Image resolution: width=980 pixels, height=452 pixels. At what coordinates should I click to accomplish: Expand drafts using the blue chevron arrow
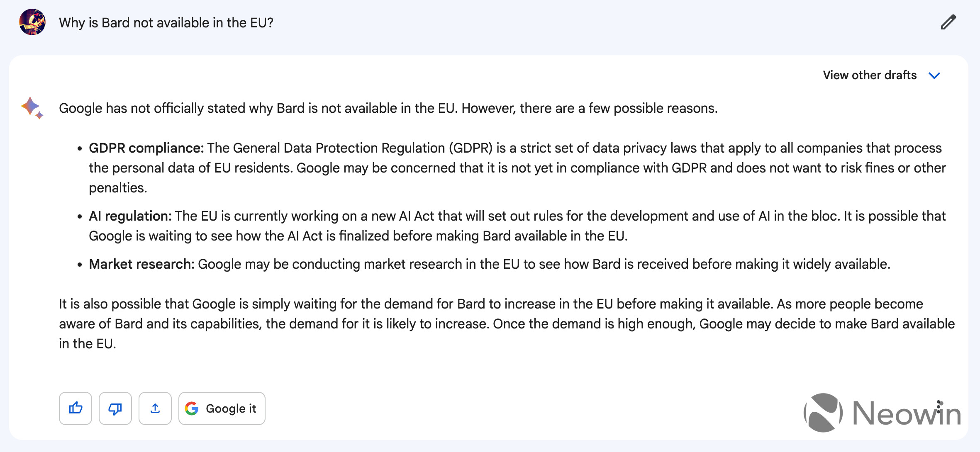click(934, 75)
